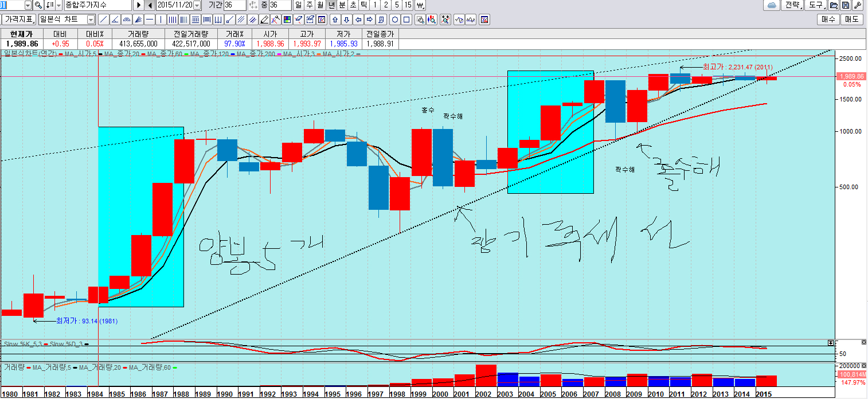868x399 pixels.
Task: Toggle the 월 monthly period button
Action: tap(320, 5)
